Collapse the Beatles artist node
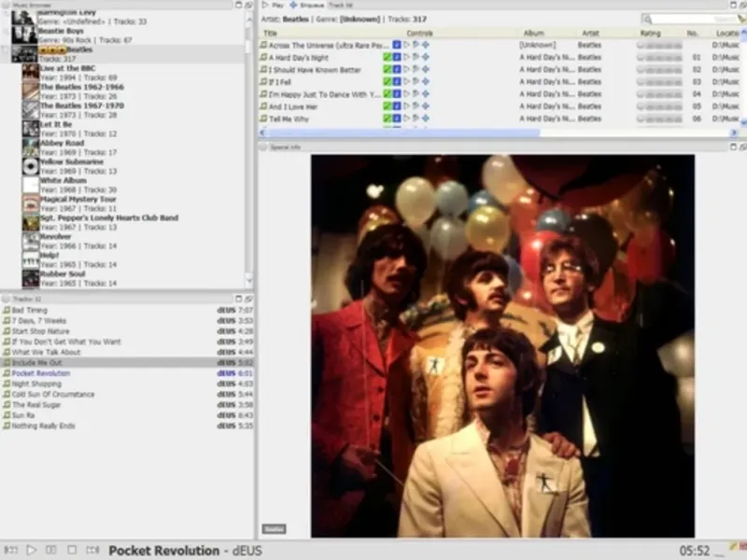 6,49
